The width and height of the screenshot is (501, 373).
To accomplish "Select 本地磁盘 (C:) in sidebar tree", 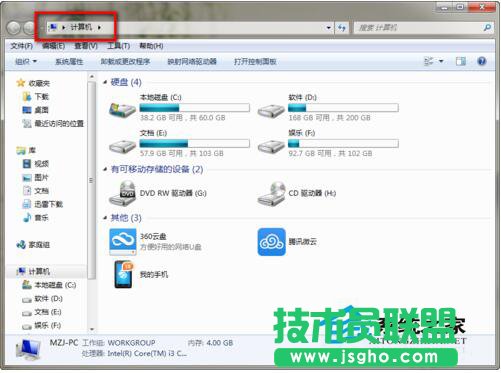I will click(x=49, y=285).
